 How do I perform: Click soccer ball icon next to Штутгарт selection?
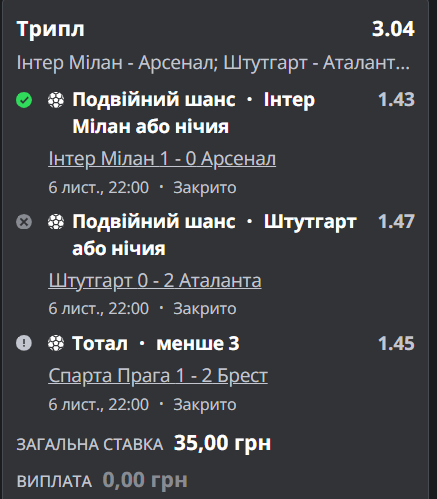56,222
